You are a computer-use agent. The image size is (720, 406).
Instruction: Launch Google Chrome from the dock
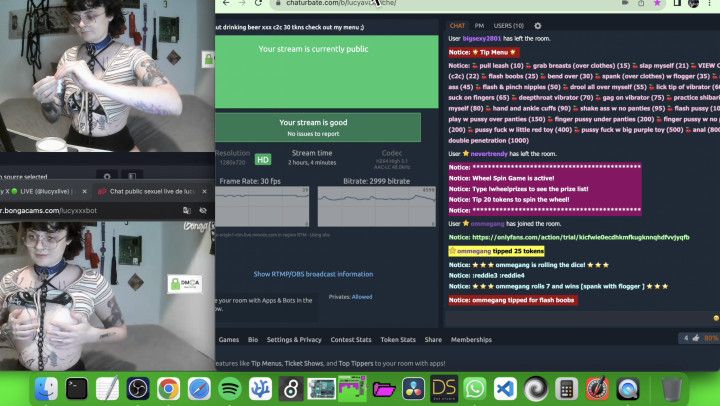click(169, 389)
